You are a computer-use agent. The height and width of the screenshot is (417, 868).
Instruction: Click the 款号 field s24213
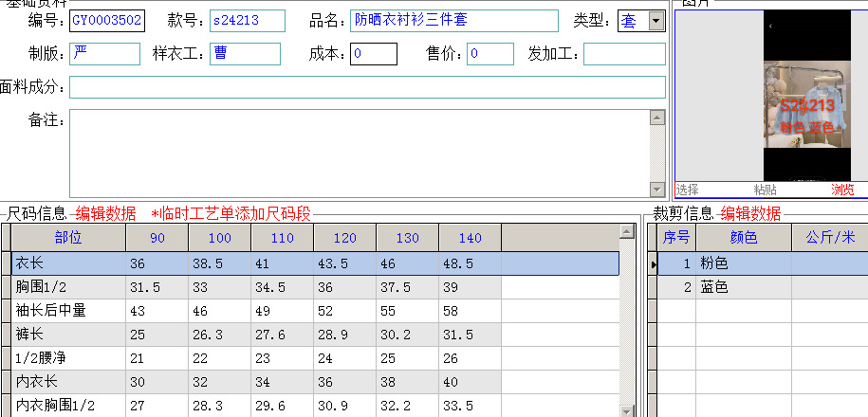point(248,21)
